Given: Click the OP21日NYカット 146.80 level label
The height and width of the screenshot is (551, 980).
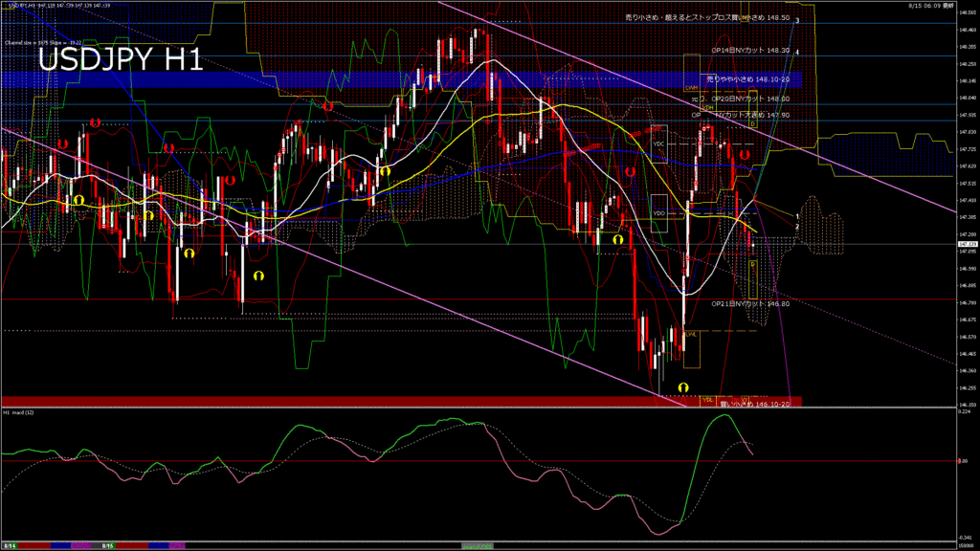Looking at the screenshot, I should tap(750, 303).
